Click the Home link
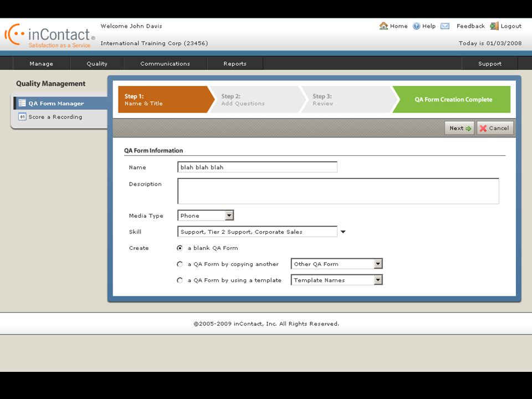 [x=398, y=26]
